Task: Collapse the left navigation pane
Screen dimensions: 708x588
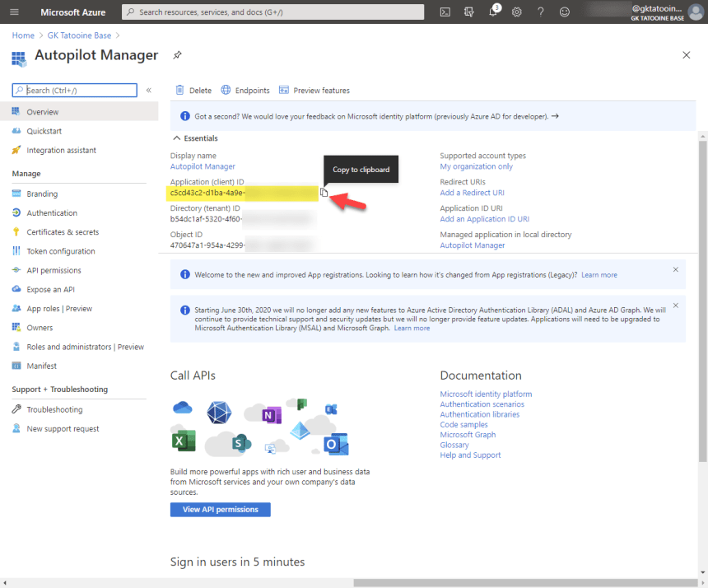Action: pyautogui.click(x=150, y=91)
